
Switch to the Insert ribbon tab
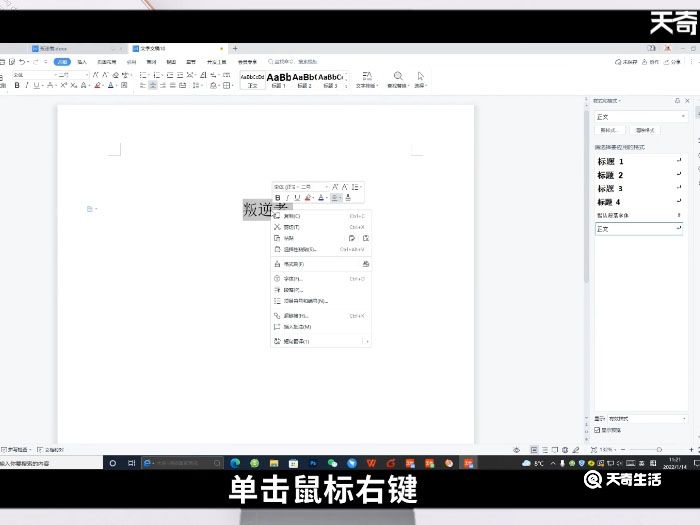coord(82,62)
